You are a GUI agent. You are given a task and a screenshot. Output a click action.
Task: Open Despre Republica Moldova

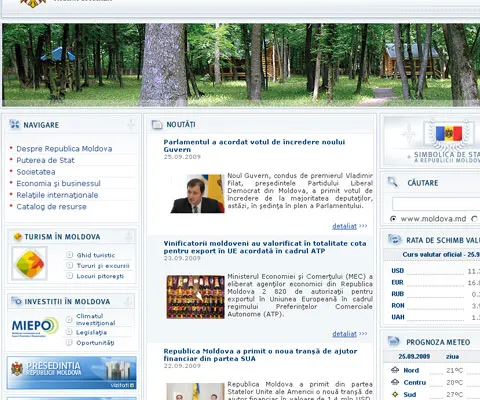pos(64,149)
